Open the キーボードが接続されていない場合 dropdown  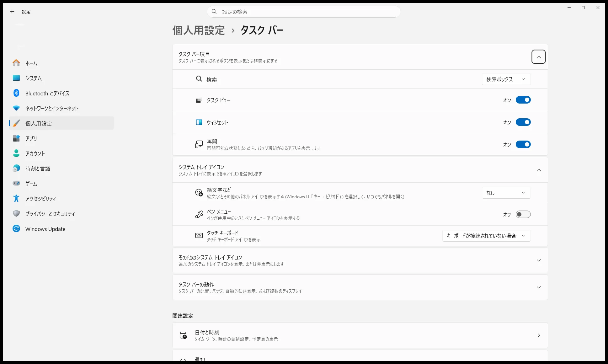pos(486,236)
